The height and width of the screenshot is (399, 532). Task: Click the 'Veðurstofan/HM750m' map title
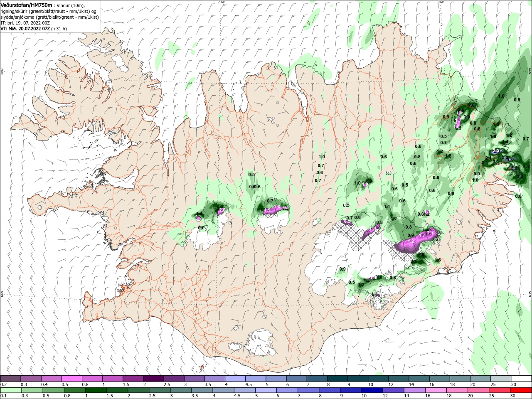(26, 5)
